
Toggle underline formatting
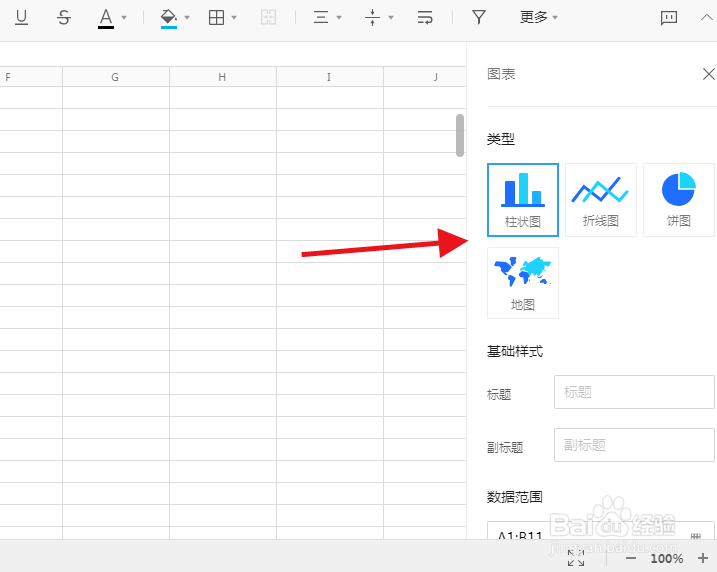(21, 17)
